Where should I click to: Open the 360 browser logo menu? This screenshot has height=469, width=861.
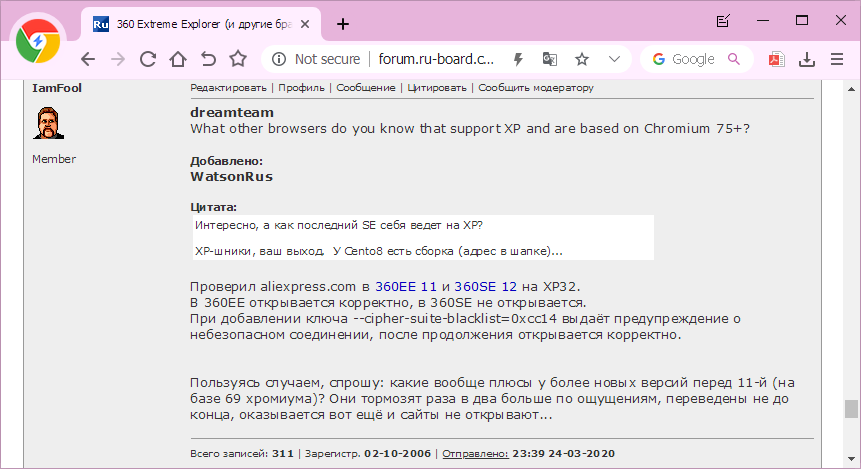38,42
